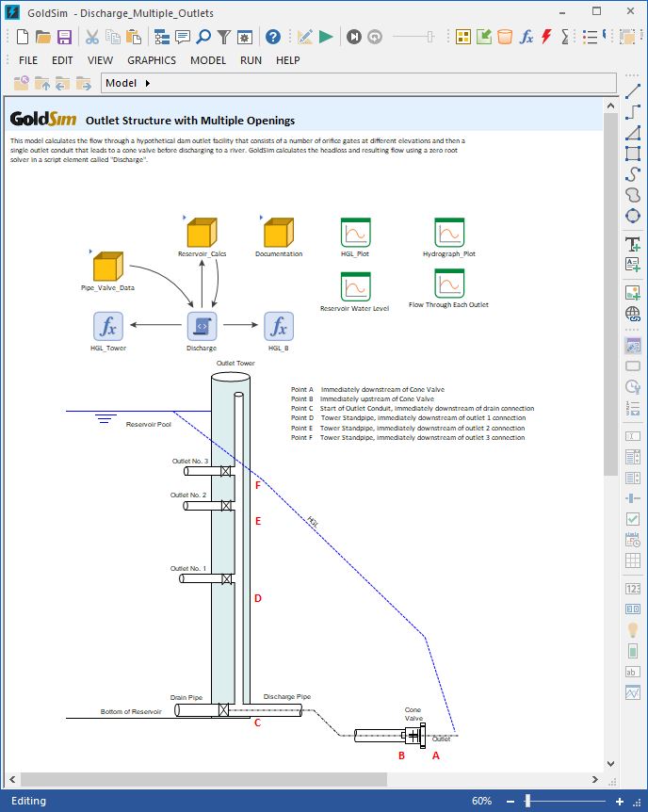Open the Reservoir Water Level plot

pyautogui.click(x=355, y=285)
